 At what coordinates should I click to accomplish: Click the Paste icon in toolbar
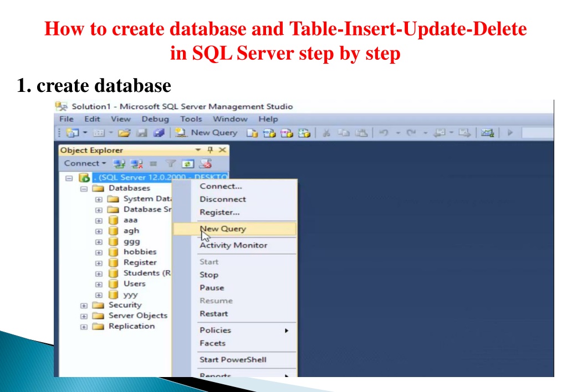click(x=361, y=133)
